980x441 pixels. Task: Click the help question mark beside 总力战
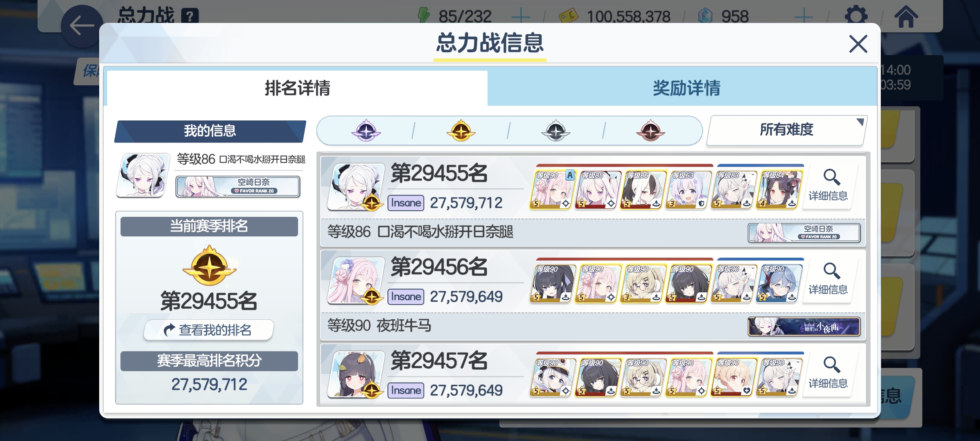click(x=190, y=16)
